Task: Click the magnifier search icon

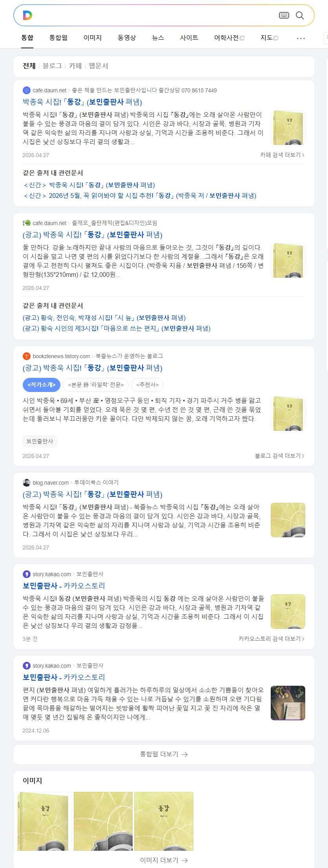Action: [x=300, y=15]
